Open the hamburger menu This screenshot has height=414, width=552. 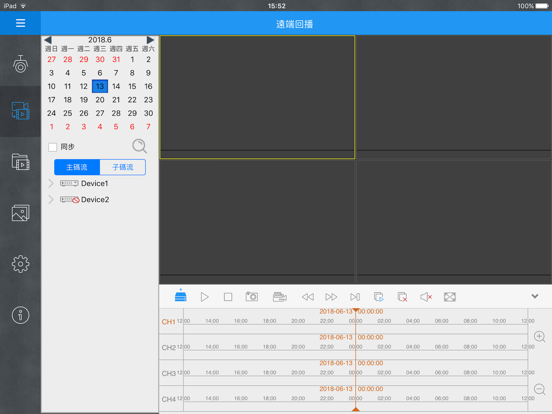[20, 23]
